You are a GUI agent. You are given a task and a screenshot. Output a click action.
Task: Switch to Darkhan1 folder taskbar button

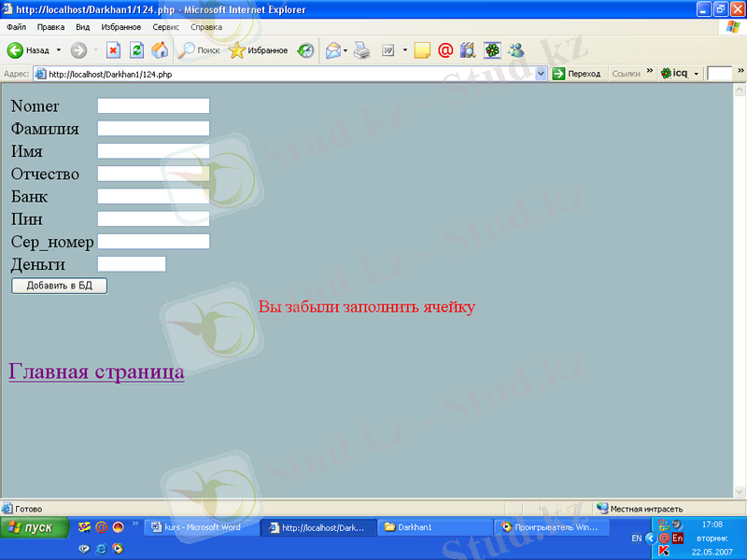tap(435, 527)
